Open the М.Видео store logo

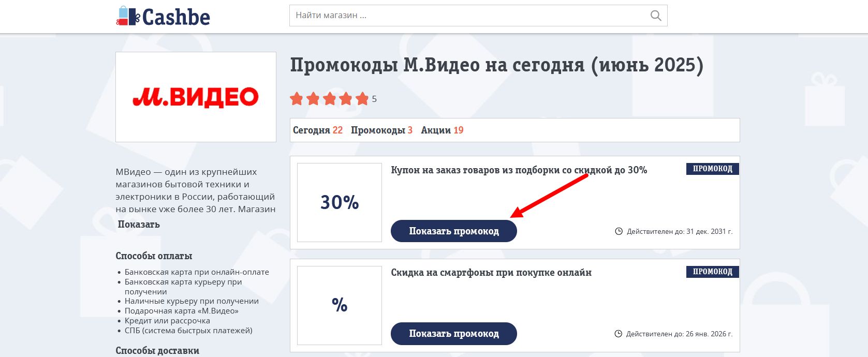pyautogui.click(x=196, y=97)
